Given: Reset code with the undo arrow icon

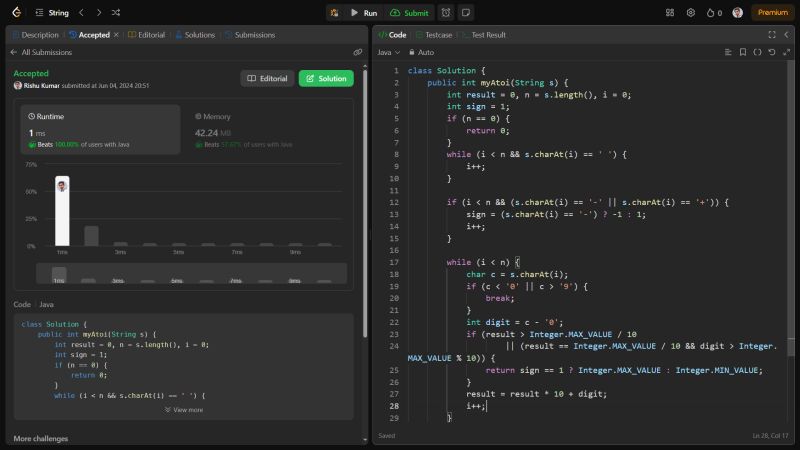Looking at the screenshot, I should click(x=772, y=52).
